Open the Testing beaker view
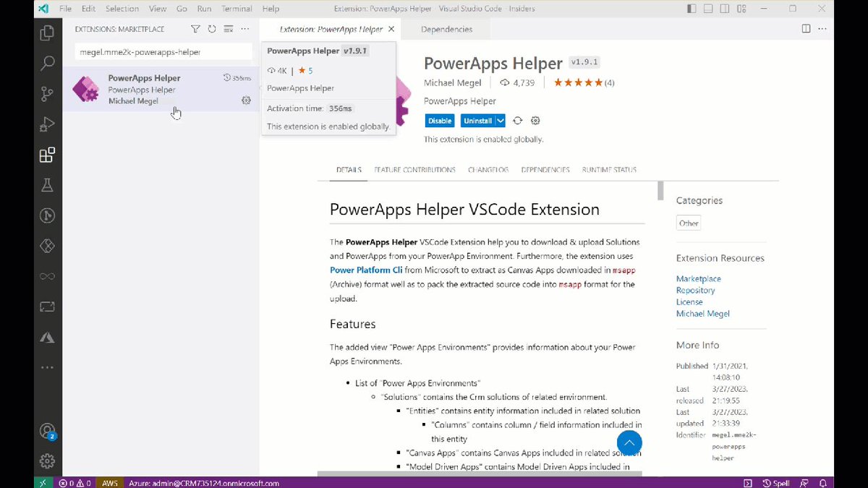 tap(47, 185)
